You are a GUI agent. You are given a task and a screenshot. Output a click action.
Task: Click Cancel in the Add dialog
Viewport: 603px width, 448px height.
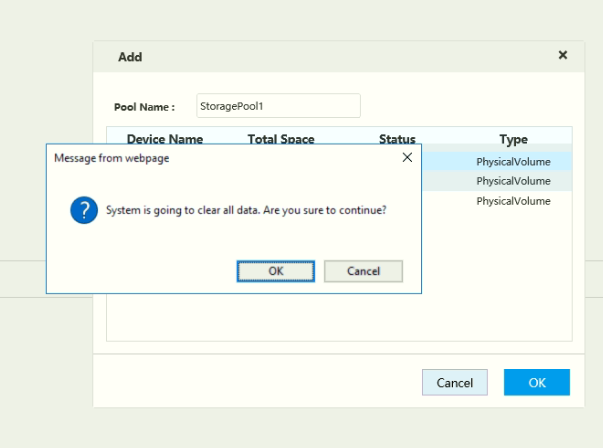coord(455,383)
